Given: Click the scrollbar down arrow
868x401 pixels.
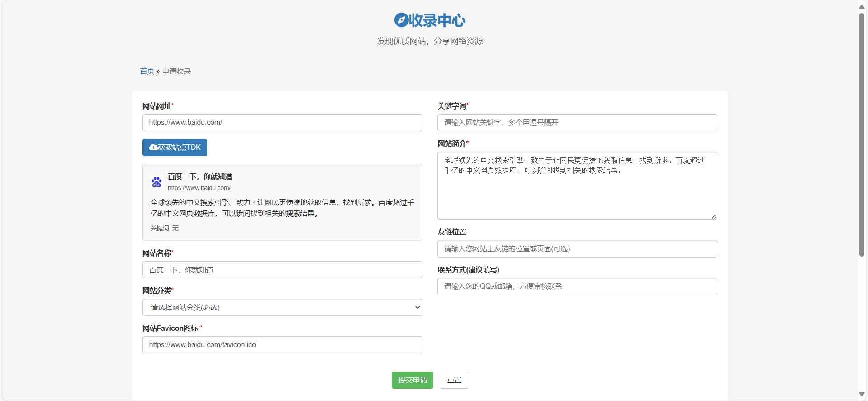Looking at the screenshot, I should coord(862,394).
